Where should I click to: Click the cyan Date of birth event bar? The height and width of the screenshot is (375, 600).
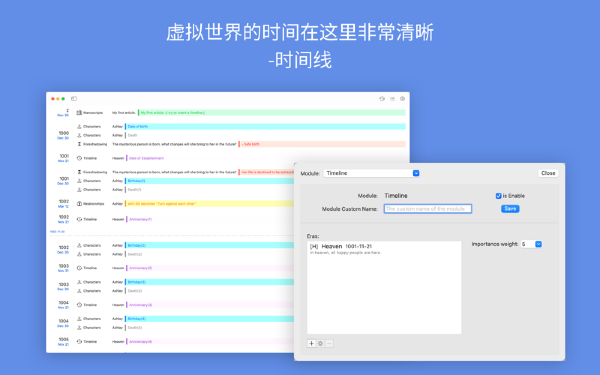pyautogui.click(x=265, y=126)
